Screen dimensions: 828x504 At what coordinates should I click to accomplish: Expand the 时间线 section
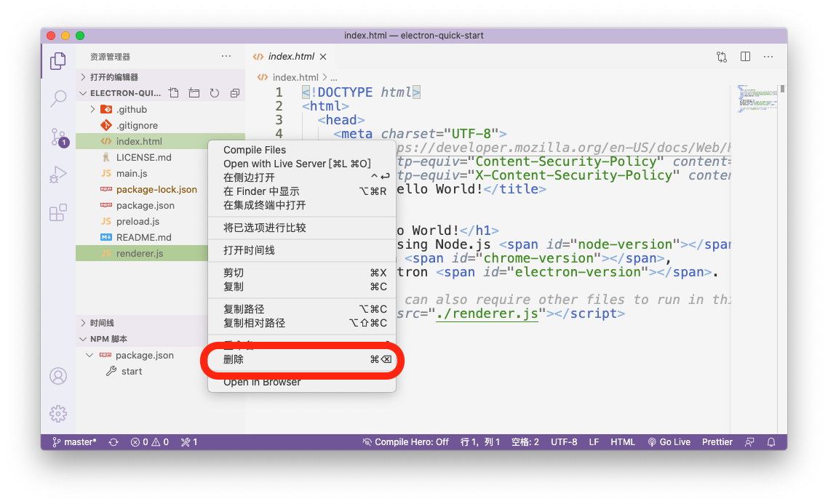(102, 323)
